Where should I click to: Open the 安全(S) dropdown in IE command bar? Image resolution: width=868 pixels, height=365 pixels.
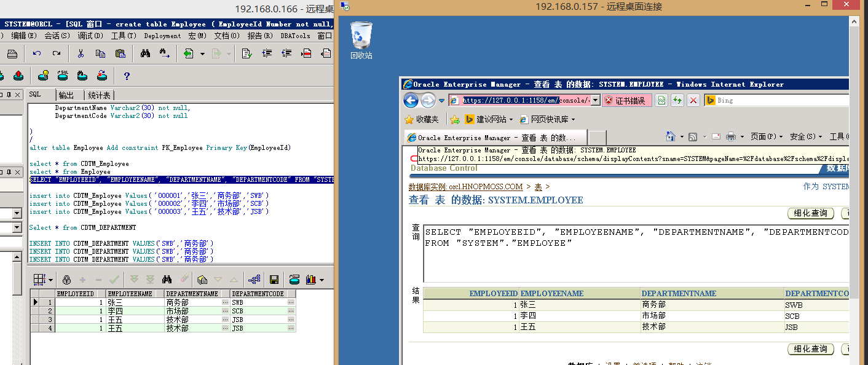[806, 136]
